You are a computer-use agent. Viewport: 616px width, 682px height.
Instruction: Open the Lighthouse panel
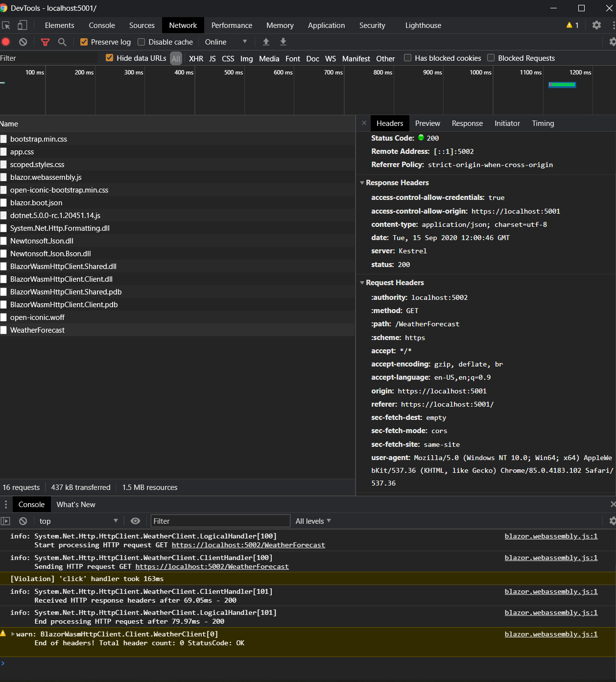(423, 25)
